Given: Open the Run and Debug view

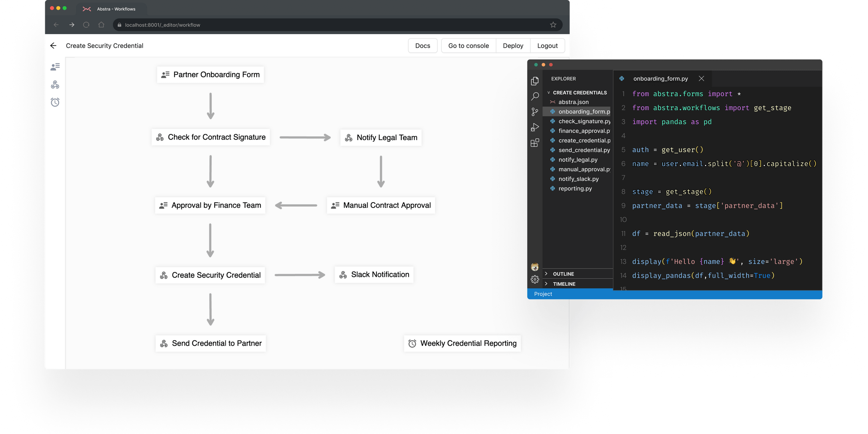Looking at the screenshot, I should coord(535,127).
